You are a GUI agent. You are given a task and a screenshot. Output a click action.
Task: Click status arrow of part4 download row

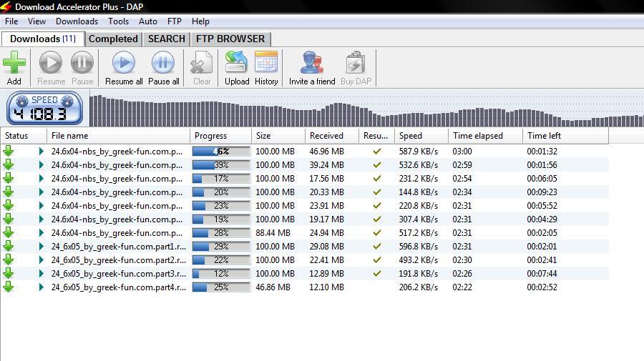(8, 287)
